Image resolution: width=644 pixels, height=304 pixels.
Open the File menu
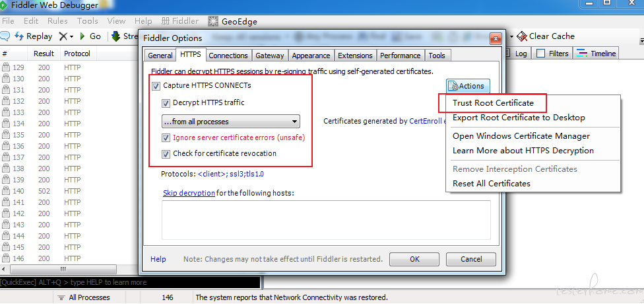[x=8, y=21]
